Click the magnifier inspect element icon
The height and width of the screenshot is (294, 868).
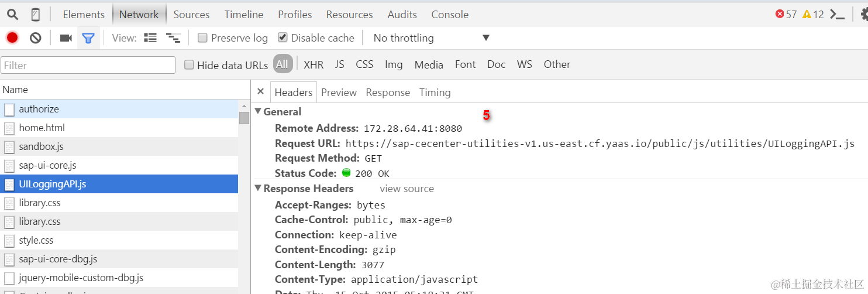pyautogui.click(x=12, y=15)
